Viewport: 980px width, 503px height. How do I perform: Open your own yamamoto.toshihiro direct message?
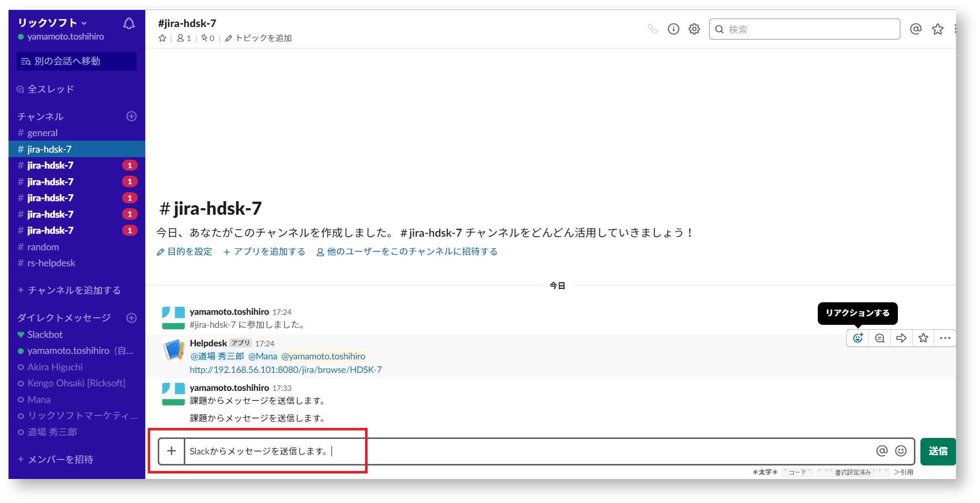77,350
